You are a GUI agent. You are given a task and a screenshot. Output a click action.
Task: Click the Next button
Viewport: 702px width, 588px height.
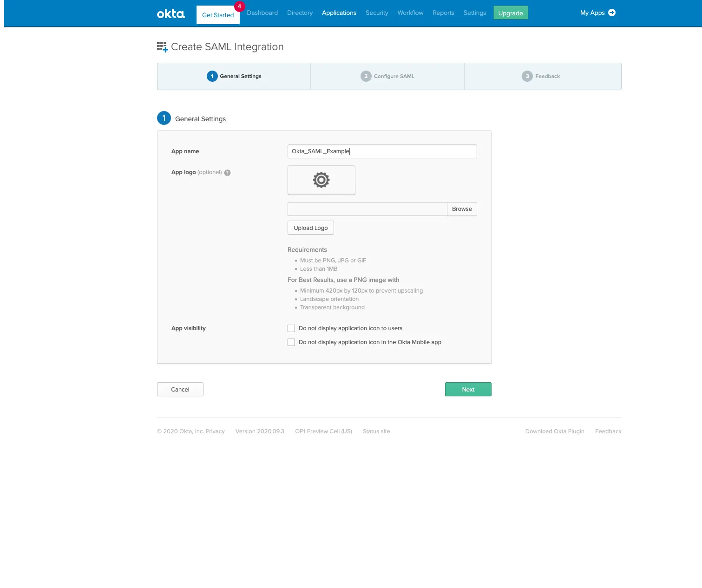pos(468,389)
